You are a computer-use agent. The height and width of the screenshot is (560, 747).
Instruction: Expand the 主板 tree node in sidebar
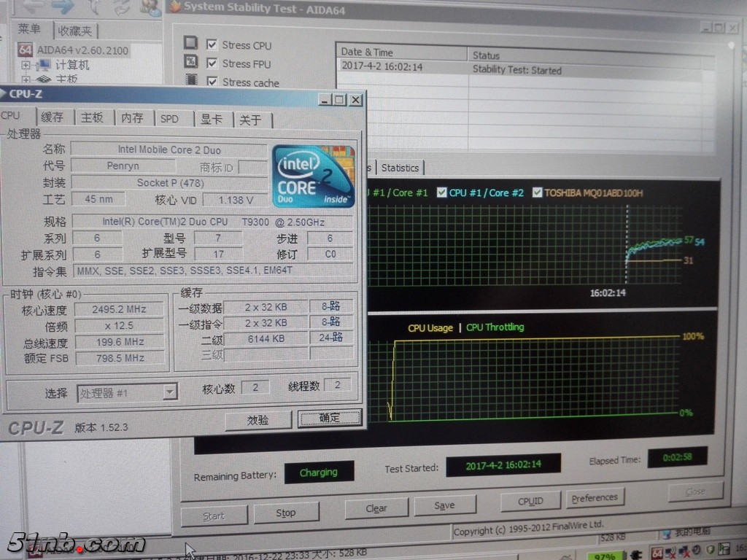(x=26, y=79)
